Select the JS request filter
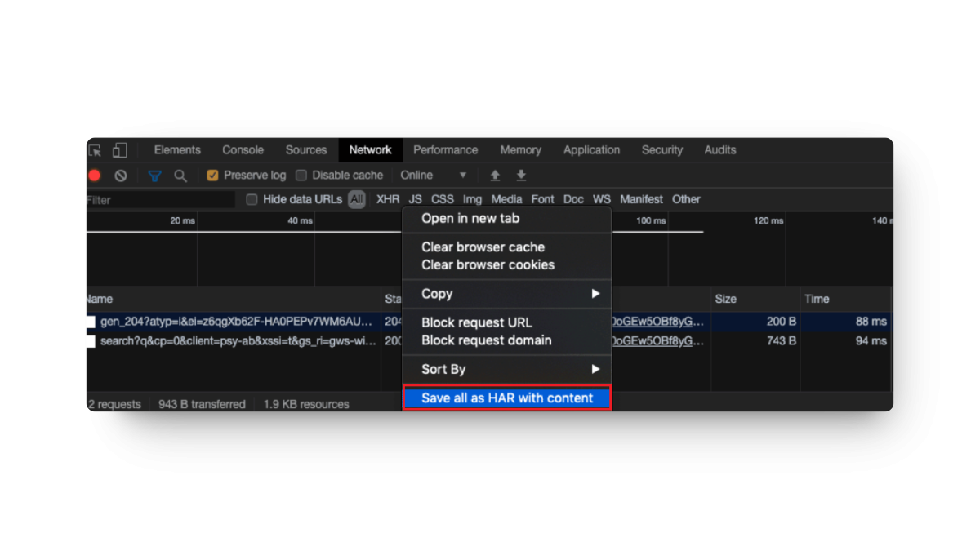 415,198
